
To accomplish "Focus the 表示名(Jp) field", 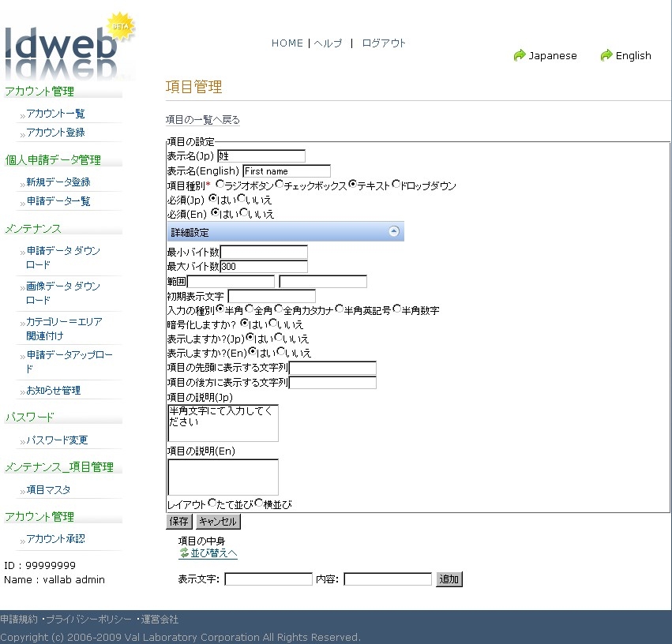I will coord(261,155).
